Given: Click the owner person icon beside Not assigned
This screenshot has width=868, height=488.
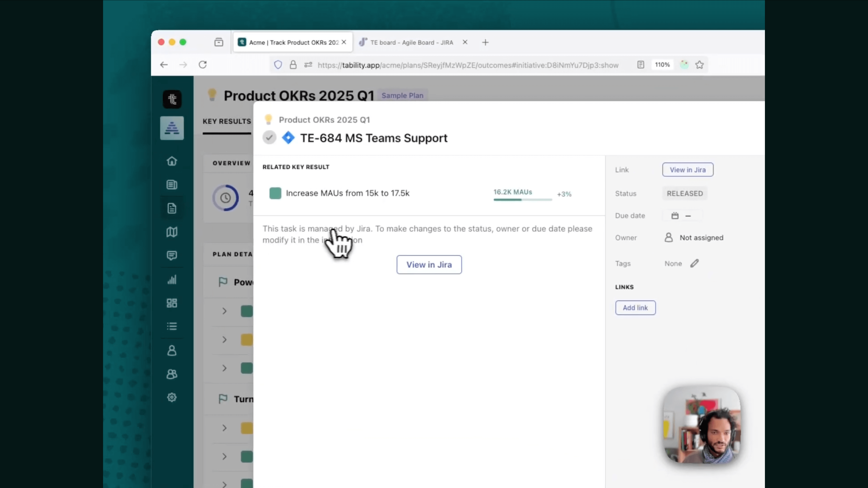Looking at the screenshot, I should (x=669, y=238).
